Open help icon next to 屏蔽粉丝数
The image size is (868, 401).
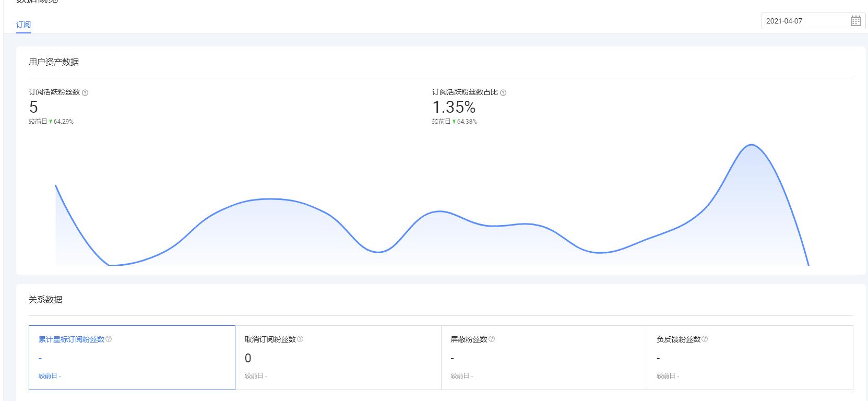coord(491,339)
